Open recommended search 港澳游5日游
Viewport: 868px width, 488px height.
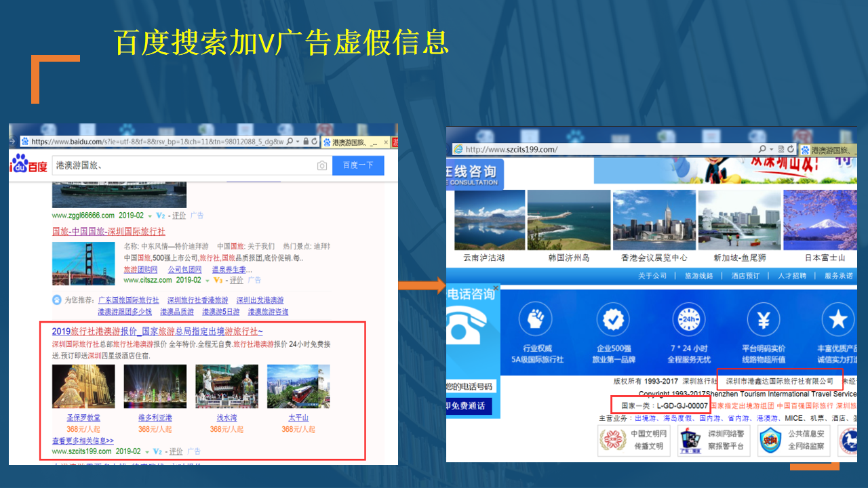click(220, 312)
